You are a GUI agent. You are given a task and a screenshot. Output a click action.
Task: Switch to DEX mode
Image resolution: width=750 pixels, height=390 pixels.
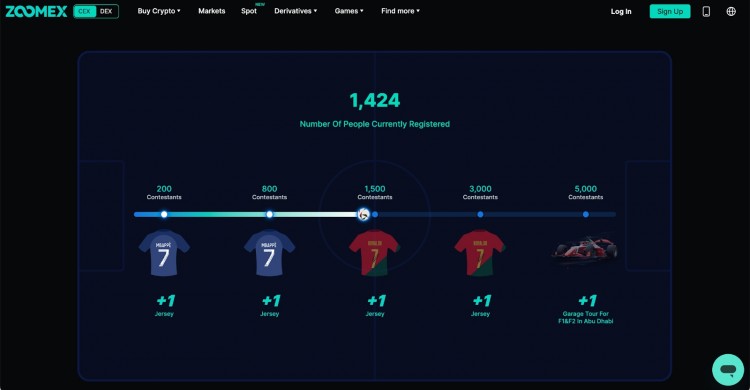[x=106, y=11]
